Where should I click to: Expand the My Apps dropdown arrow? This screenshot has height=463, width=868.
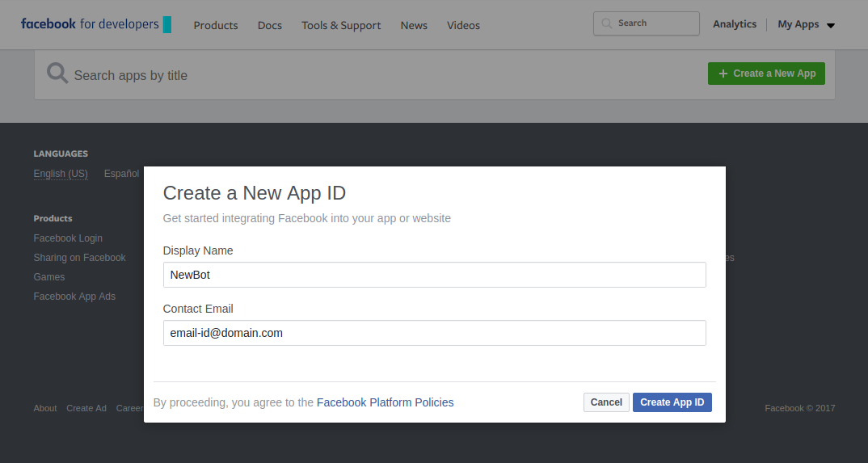[830, 25]
